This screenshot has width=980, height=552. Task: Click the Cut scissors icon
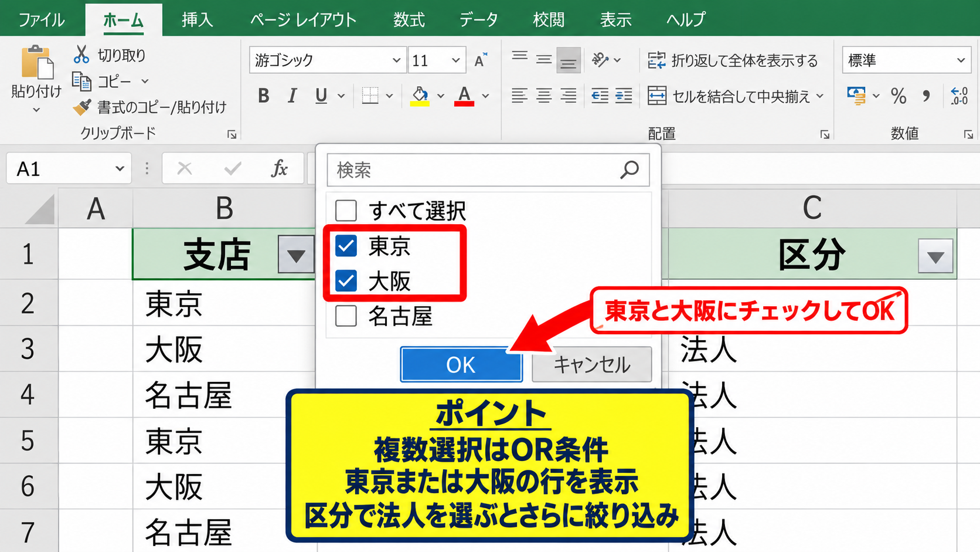coord(81,55)
